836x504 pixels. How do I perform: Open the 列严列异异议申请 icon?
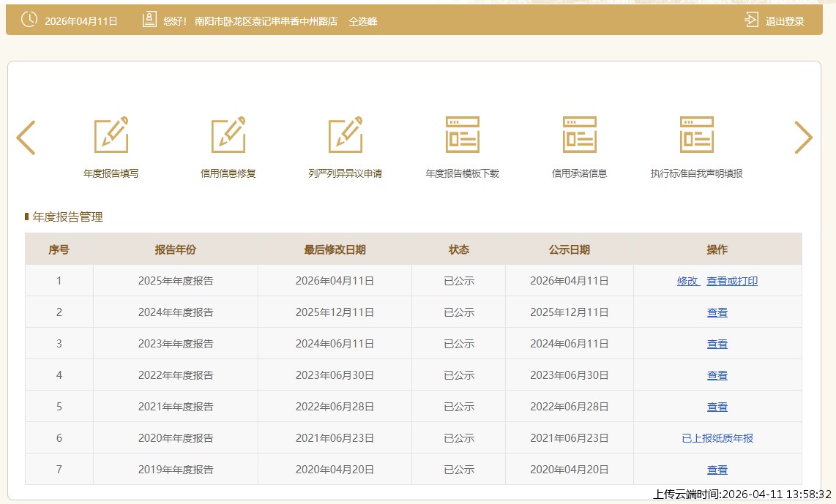click(x=346, y=135)
